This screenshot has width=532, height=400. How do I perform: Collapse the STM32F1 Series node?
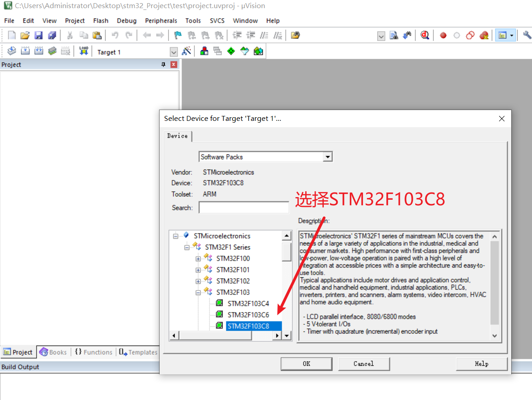[187, 247]
